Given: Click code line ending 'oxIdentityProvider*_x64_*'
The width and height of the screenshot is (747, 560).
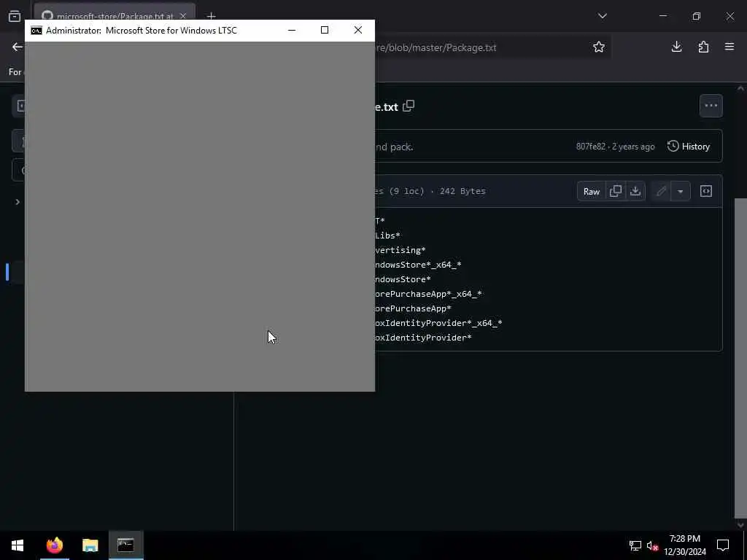Looking at the screenshot, I should (438, 323).
